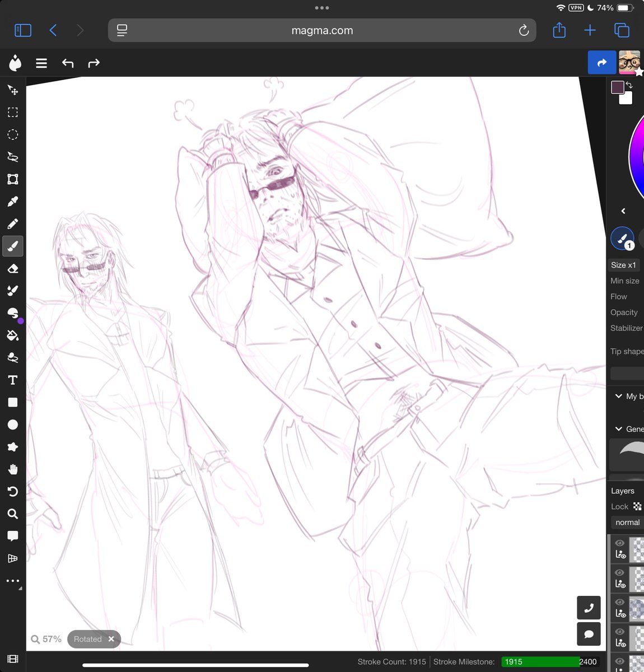This screenshot has width=644, height=672.
Task: Select the Smudge tool
Action: 12,312
